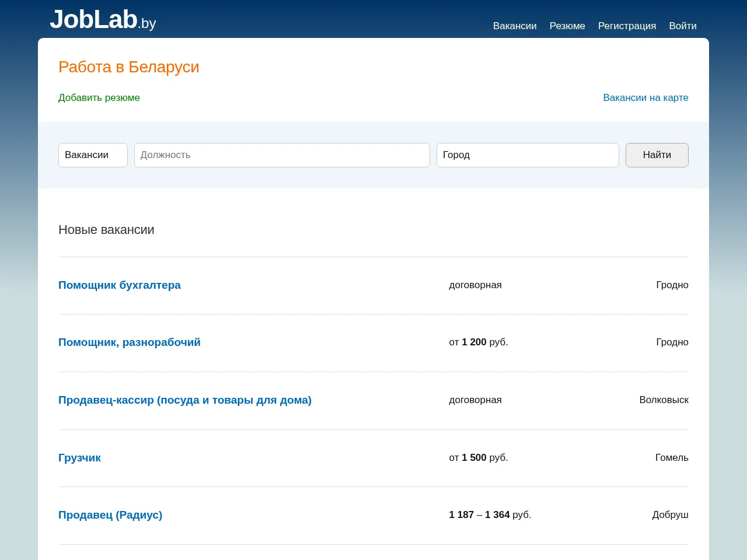The image size is (747, 560).
Task: Click договорная in Помощник бухгалтера row
Action: point(475,285)
